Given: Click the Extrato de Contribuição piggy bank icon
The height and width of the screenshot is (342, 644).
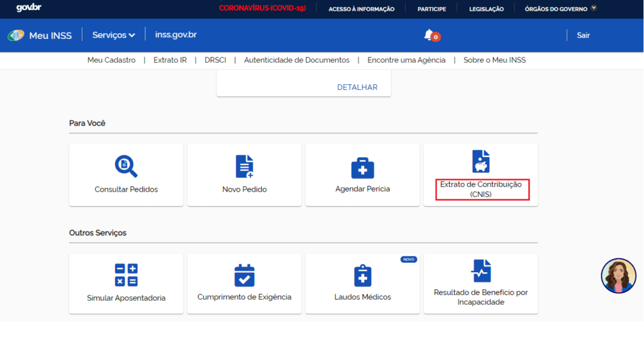Looking at the screenshot, I should (480, 162).
